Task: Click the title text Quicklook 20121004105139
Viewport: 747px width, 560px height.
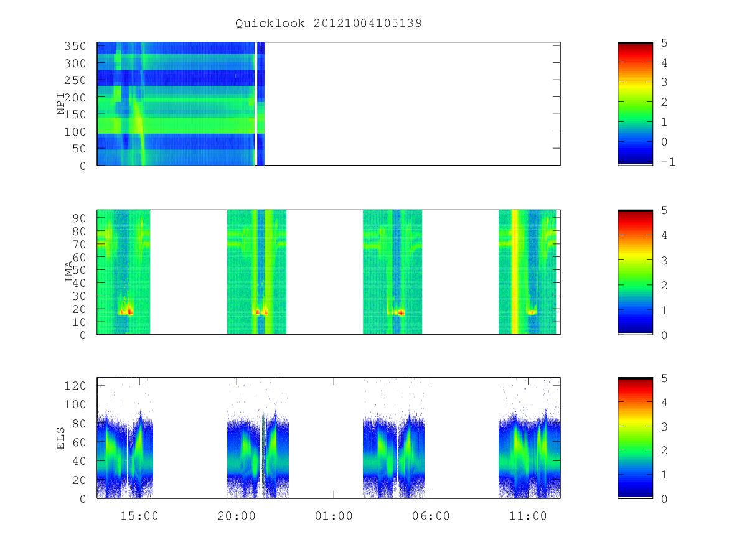Action: click(329, 23)
